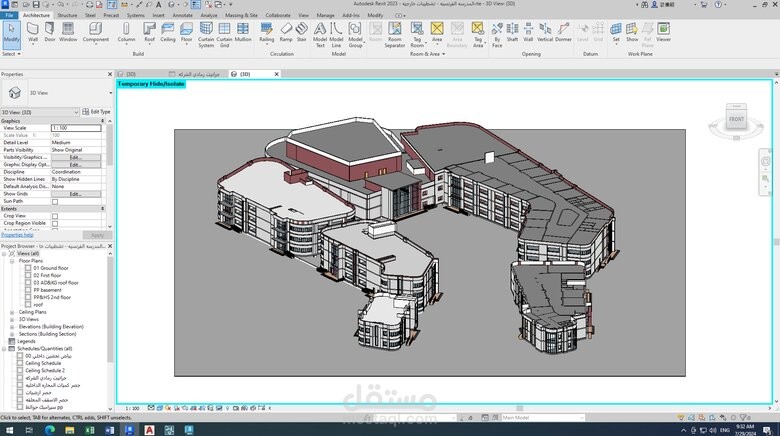Click Edit for Visibility/Graphics overrides
The image size is (780, 436).
[76, 157]
